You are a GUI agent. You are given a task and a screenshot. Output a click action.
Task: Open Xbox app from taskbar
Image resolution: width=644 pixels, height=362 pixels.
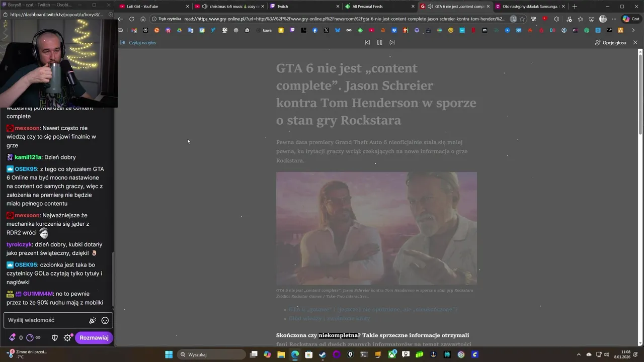coord(392,354)
